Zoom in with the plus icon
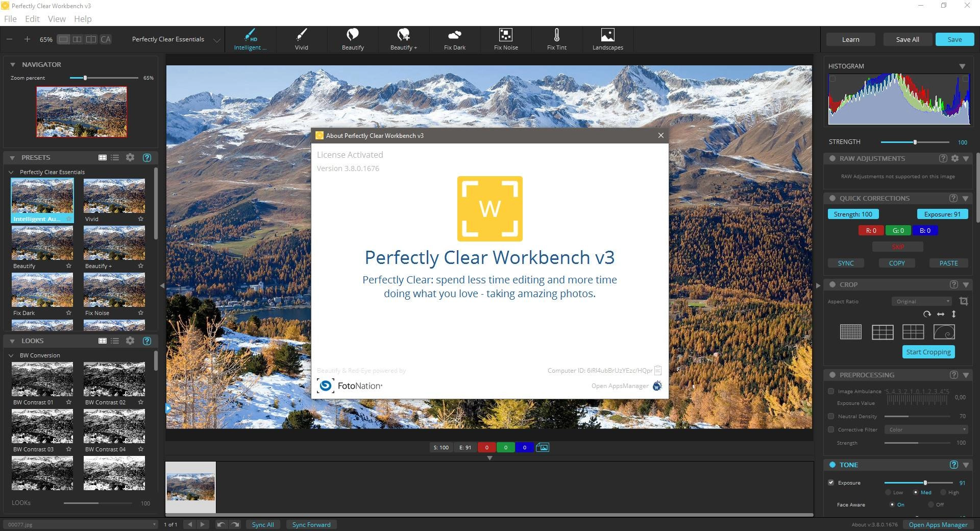The image size is (980, 531). [27, 39]
